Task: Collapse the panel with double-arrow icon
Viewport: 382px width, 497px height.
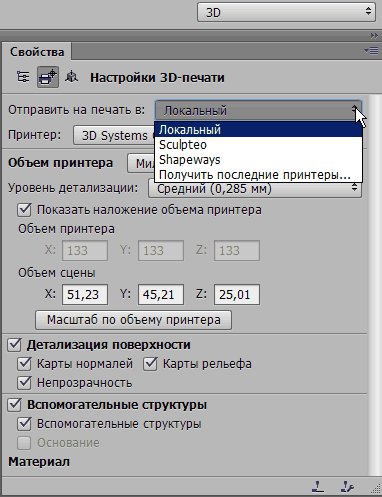Action: [374, 35]
